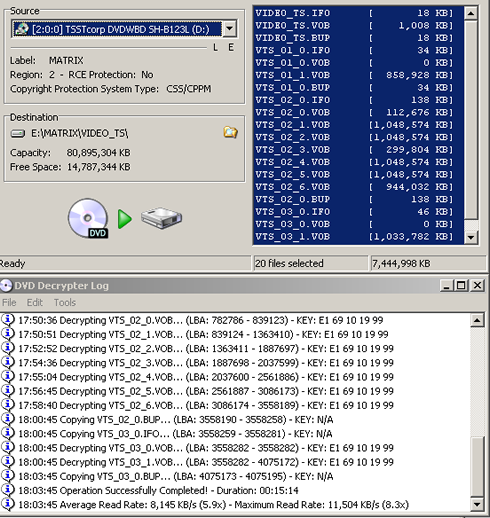
Task: Click the 20 files selected status field
Action: [x=310, y=263]
